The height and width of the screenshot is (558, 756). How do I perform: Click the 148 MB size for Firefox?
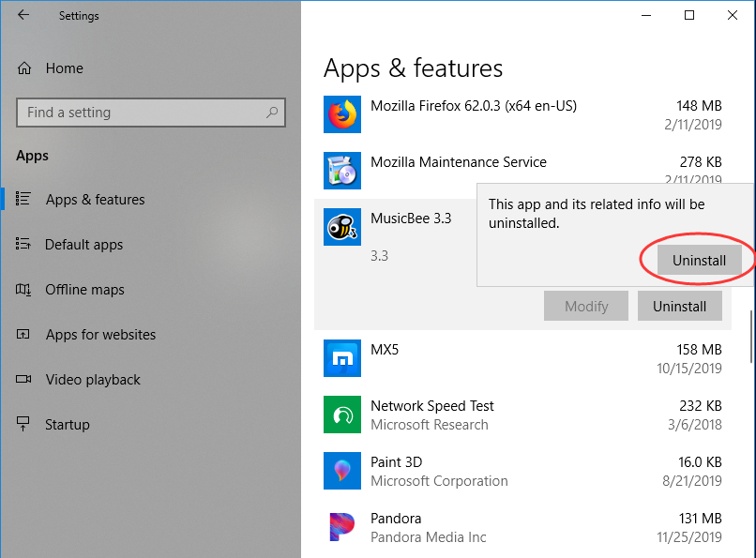coord(699,106)
